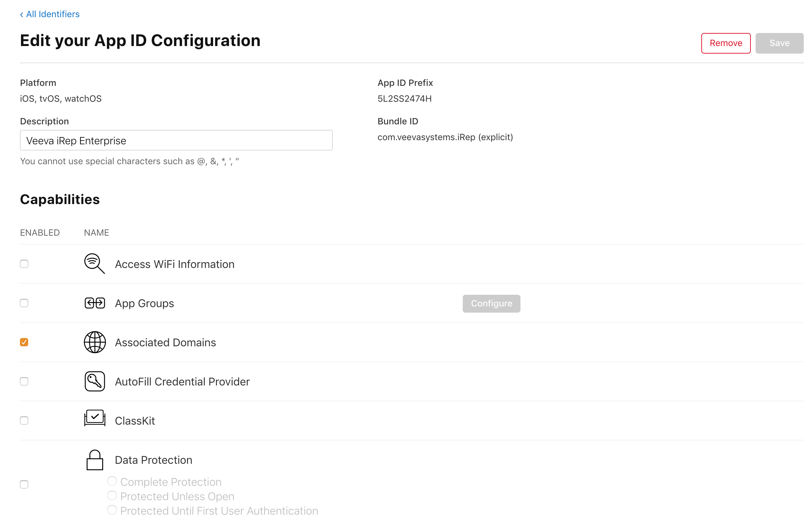Select Protected Until First User Authentication
The width and height of the screenshot is (812, 527).
112,510
